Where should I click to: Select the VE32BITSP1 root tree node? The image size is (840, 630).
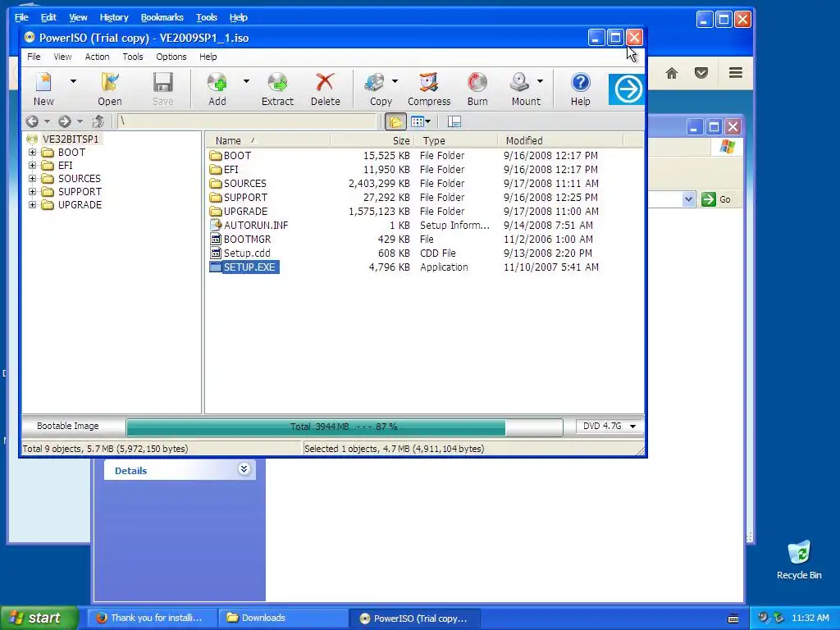click(71, 139)
